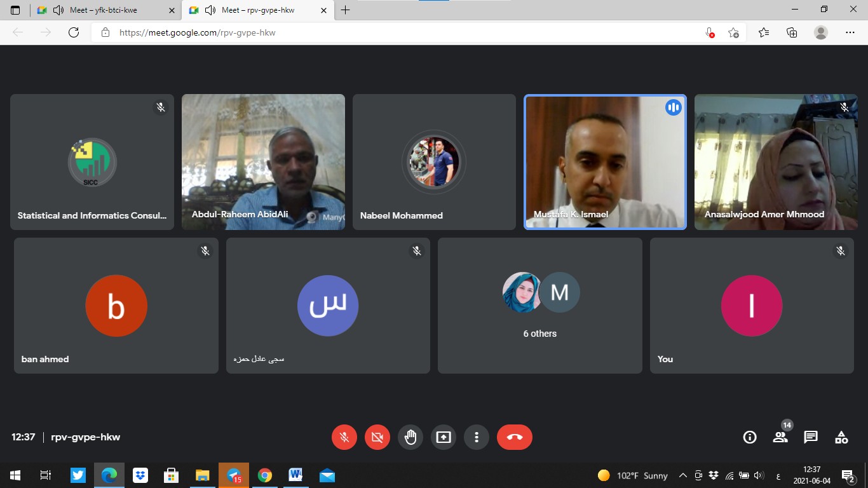Open Telegram from the Windows taskbar
868x488 pixels.
[233, 475]
